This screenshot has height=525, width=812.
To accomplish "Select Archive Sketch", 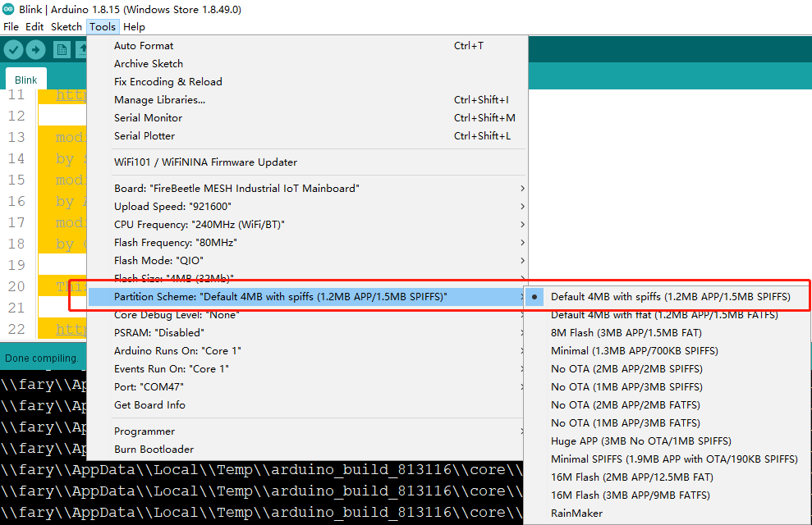I will coord(308,64).
